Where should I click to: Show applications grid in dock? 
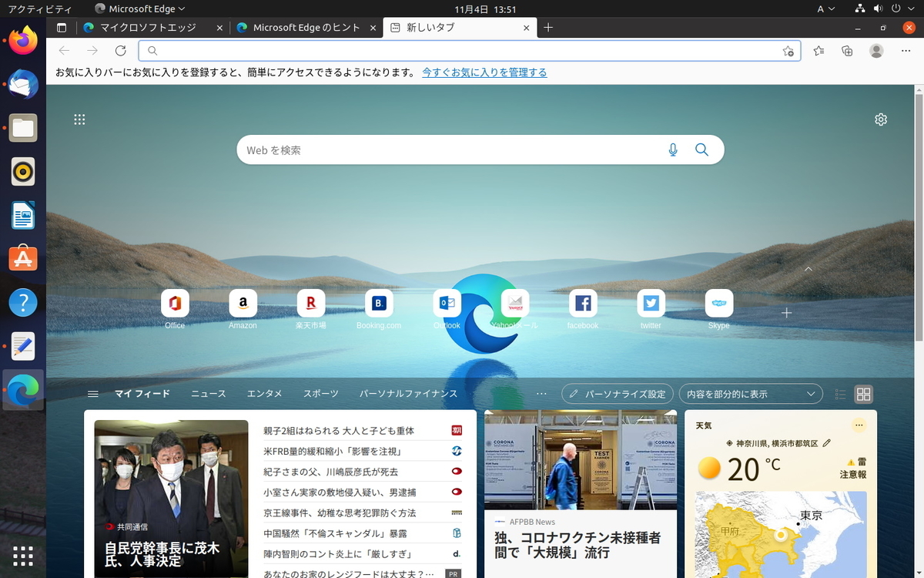[23, 555]
